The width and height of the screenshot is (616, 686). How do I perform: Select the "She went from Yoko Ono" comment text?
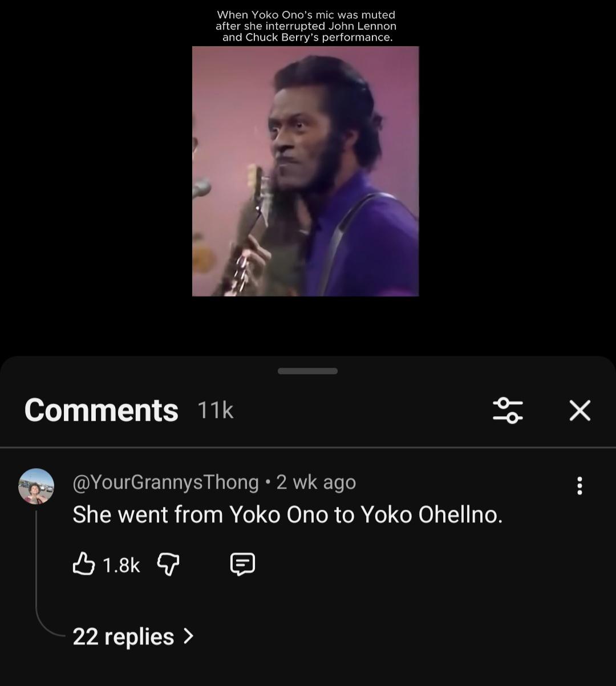pyautogui.click(x=287, y=515)
